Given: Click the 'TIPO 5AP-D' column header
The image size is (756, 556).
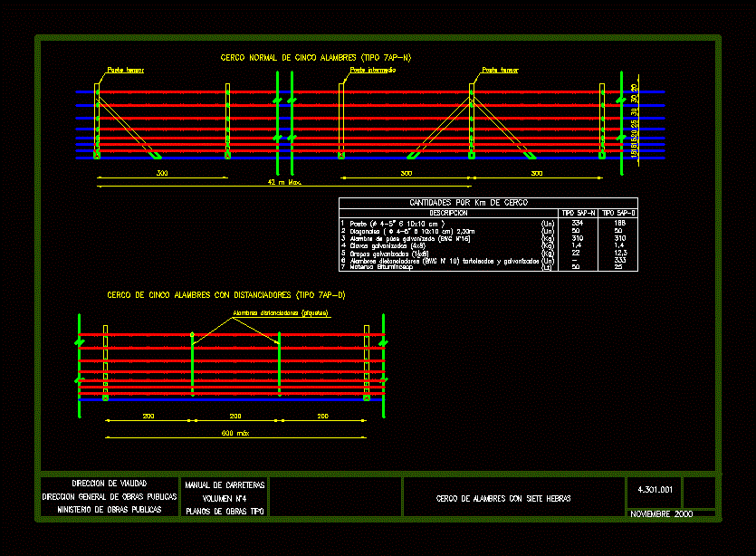Looking at the screenshot, I should click(x=617, y=213).
